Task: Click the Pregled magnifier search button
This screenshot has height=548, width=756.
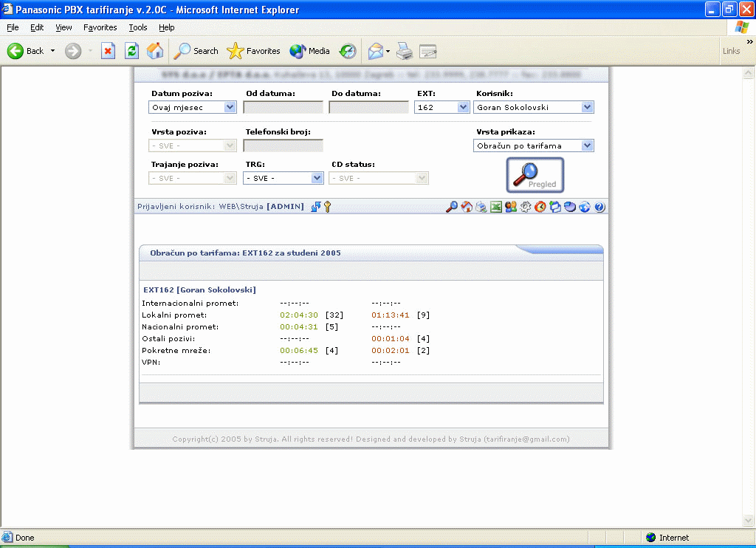Action: click(535, 175)
